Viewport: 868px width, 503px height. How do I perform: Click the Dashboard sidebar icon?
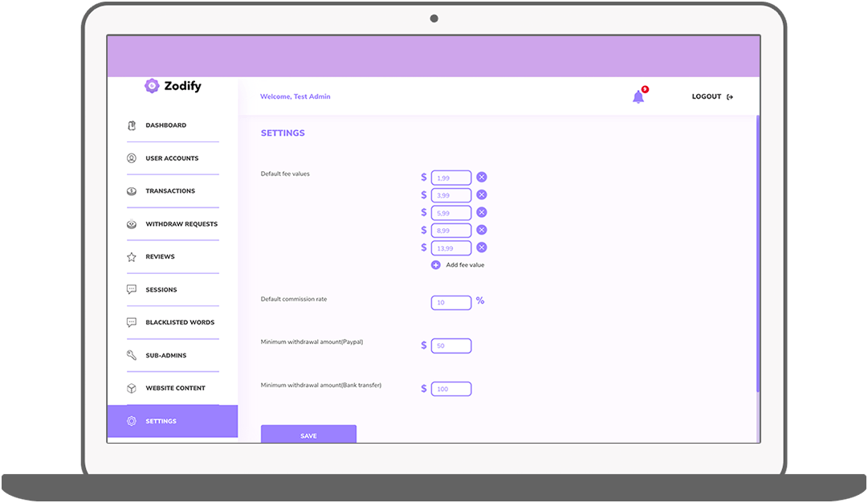pyautogui.click(x=132, y=125)
